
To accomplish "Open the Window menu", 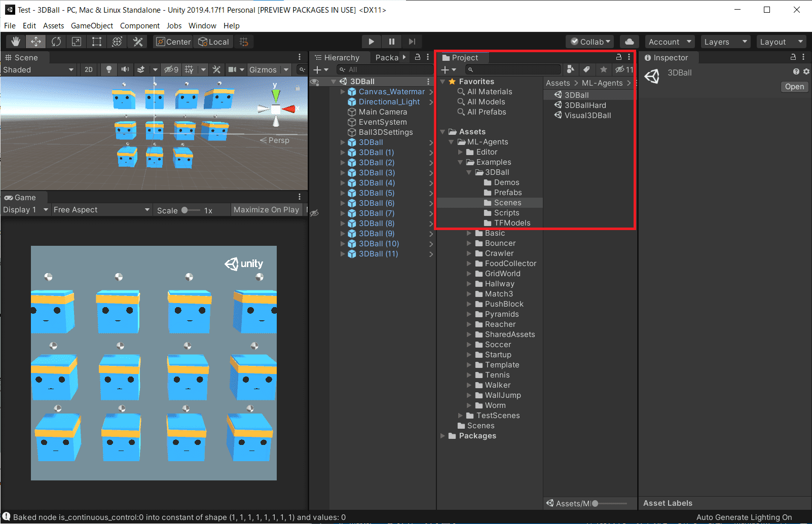I will click(x=202, y=25).
